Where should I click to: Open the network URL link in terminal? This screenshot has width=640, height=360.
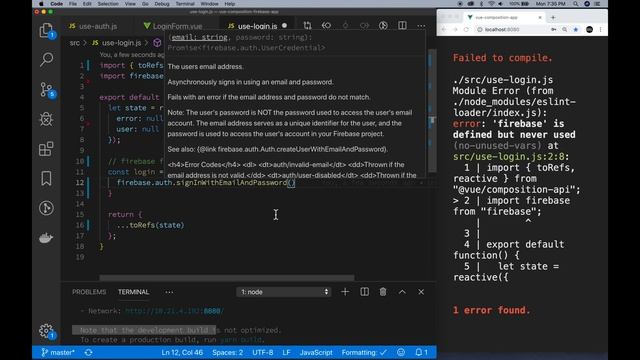(174, 311)
